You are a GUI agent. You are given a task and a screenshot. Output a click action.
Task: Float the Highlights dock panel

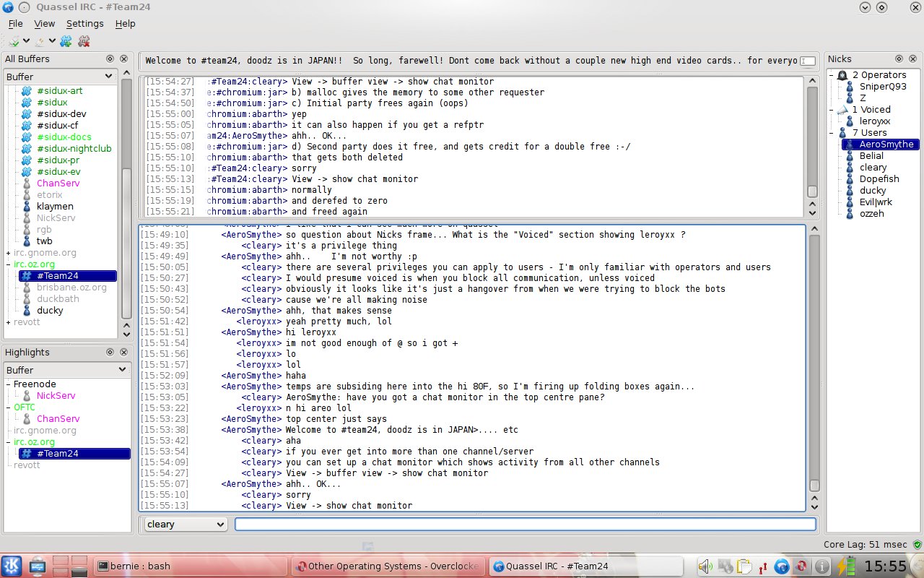point(110,352)
